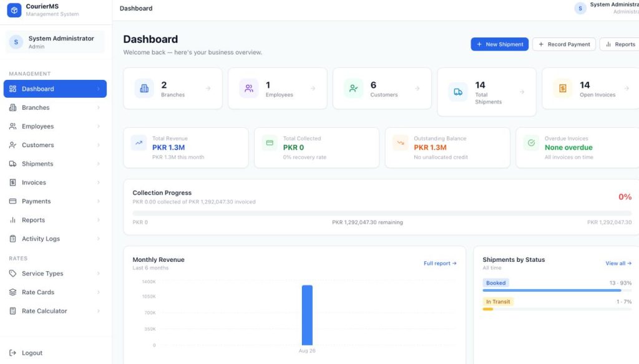639x364 pixels.
Task: Expand the Service Types chevron
Action: (98, 274)
